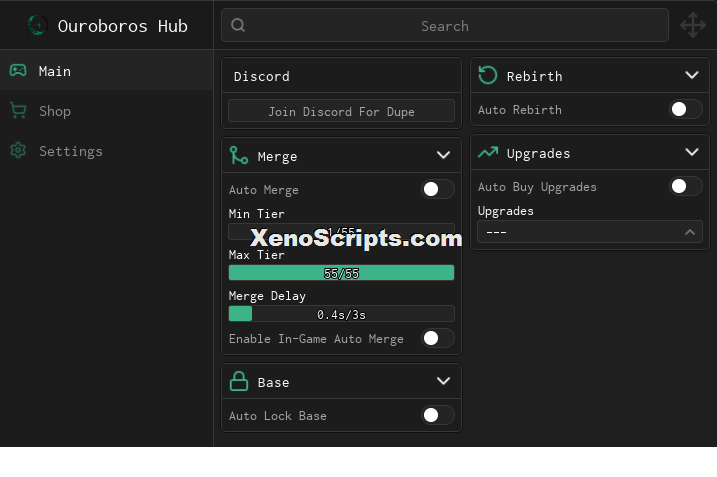717x477 pixels.
Task: Open the Upgrades selection dropdown
Action: [x=590, y=232]
